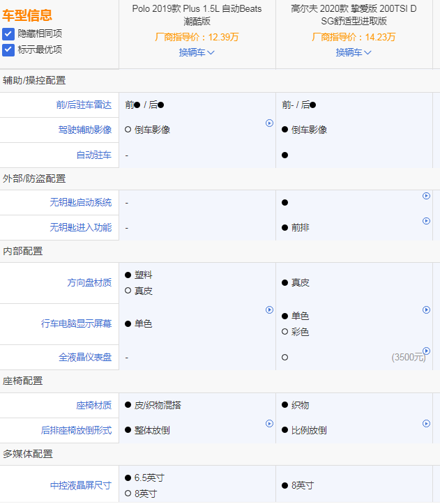
Task: Open the Polo 2019款 Plus model title
Action: click(x=197, y=15)
